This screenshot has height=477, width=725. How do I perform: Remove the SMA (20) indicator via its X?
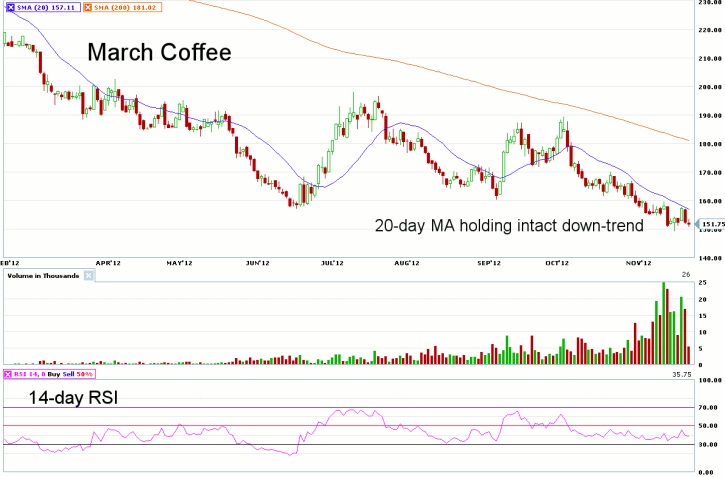[10, 6]
